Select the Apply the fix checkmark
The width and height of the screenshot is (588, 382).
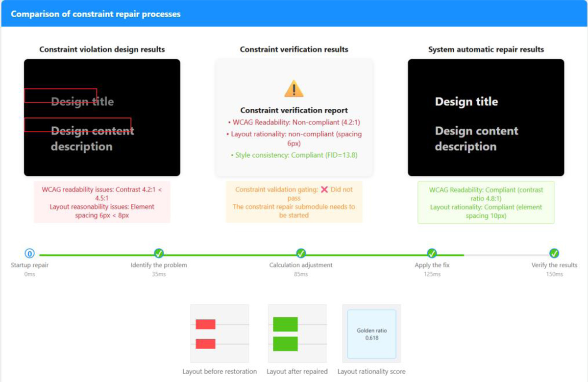432,253
